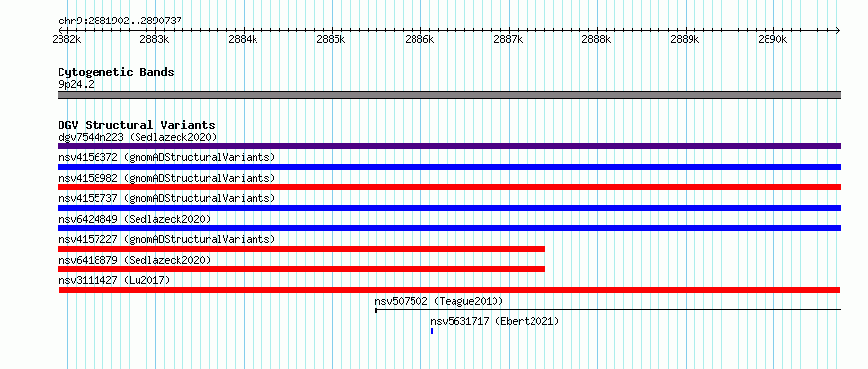Open the nsv3111427 (Lu2017) label

click(114, 280)
